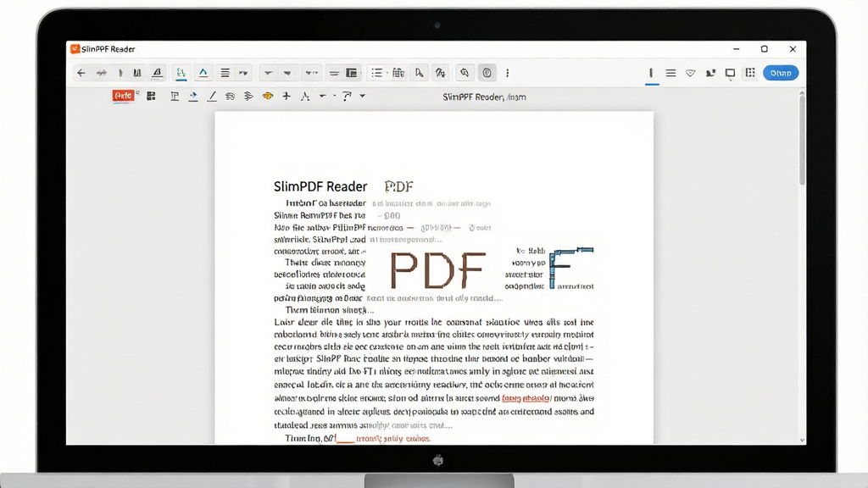Click the link chain icon
868x488 pixels.
click(230, 97)
